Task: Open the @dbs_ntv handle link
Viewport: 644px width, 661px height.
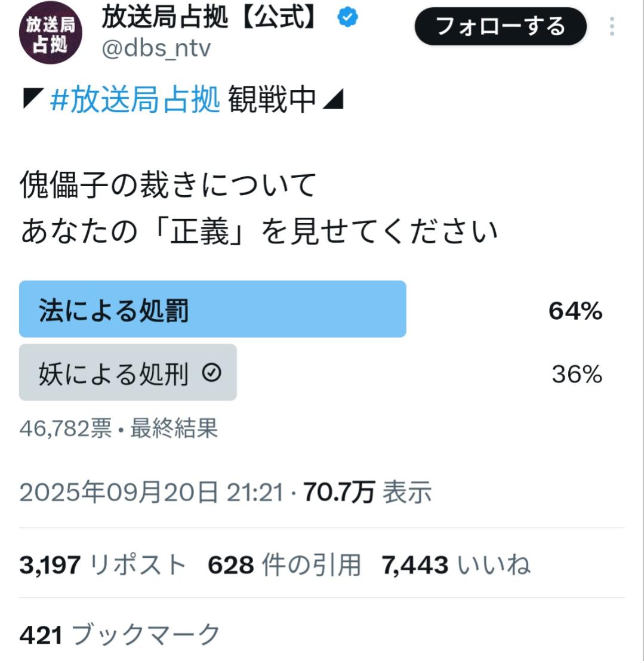Action: 156,48
